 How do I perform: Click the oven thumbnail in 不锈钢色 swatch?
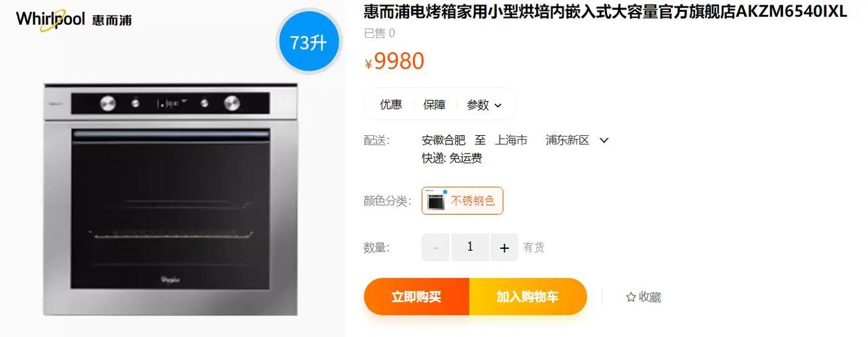[435, 201]
